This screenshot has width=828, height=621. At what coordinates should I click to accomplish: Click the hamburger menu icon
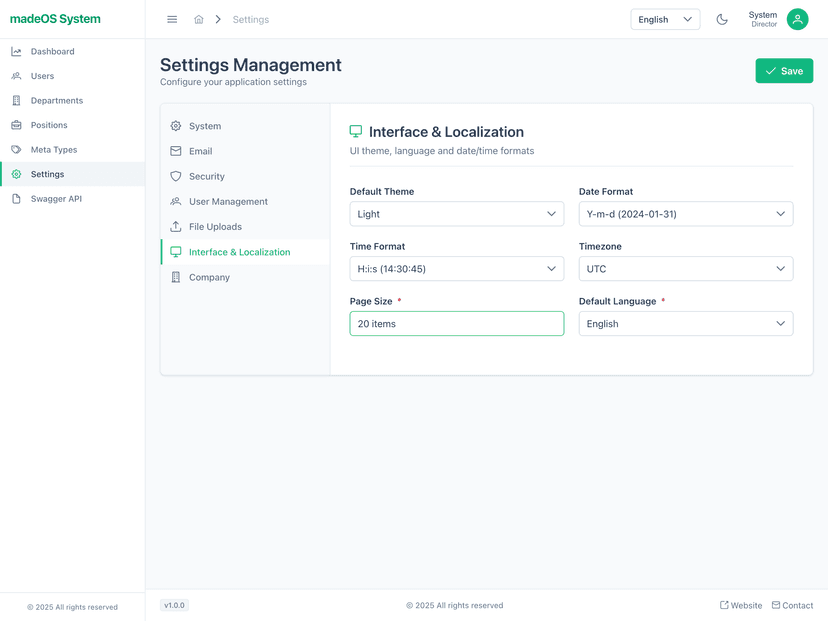click(x=172, y=20)
